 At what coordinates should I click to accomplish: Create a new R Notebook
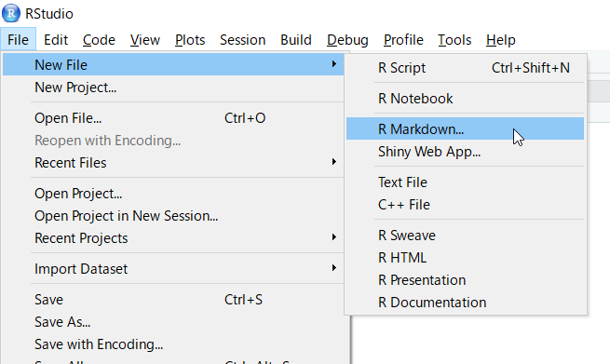(466, 99)
